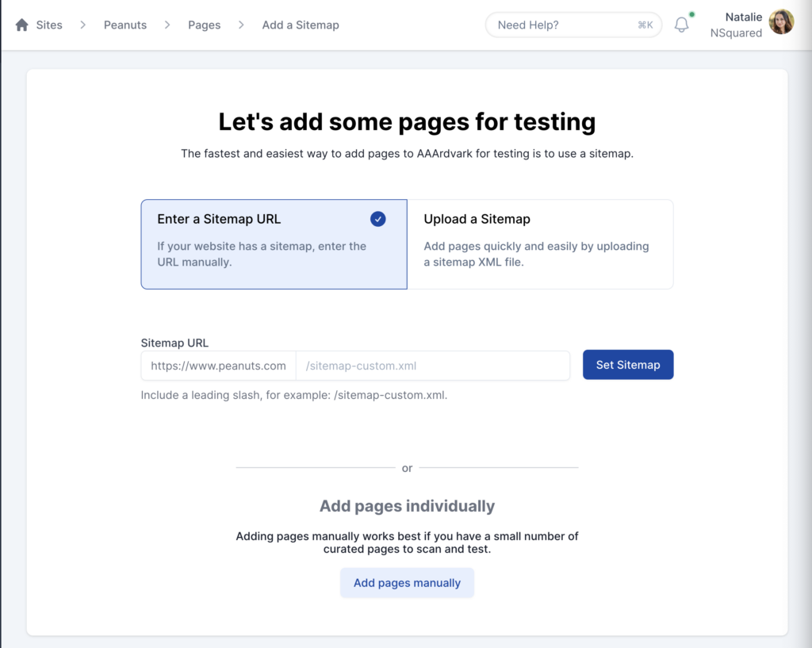Image resolution: width=812 pixels, height=648 pixels.
Task: Open Pages breadcrumb link
Action: [204, 25]
